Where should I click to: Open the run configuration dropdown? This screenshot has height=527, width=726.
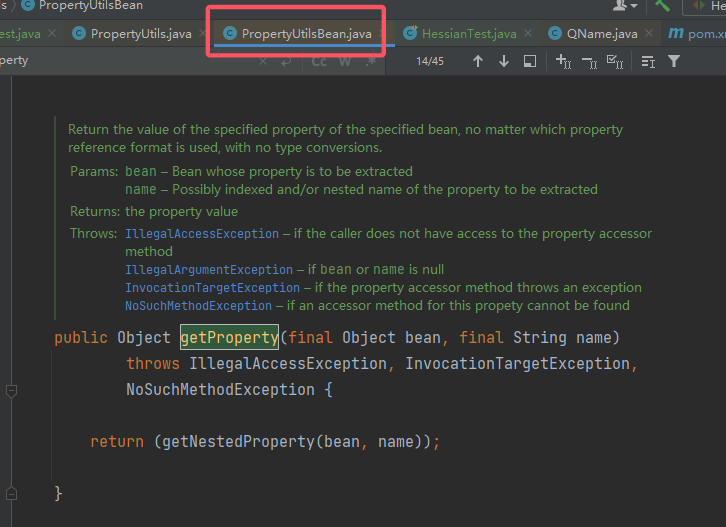[705, 6]
